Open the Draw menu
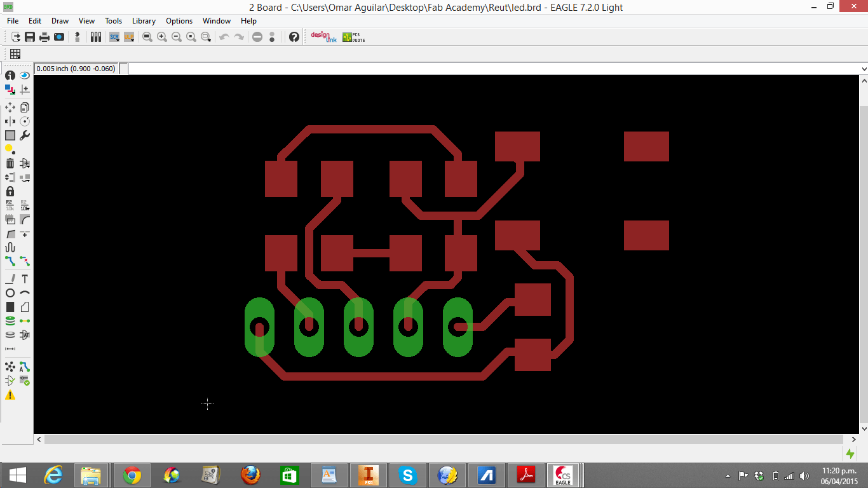This screenshot has width=868, height=488. pyautogui.click(x=60, y=21)
